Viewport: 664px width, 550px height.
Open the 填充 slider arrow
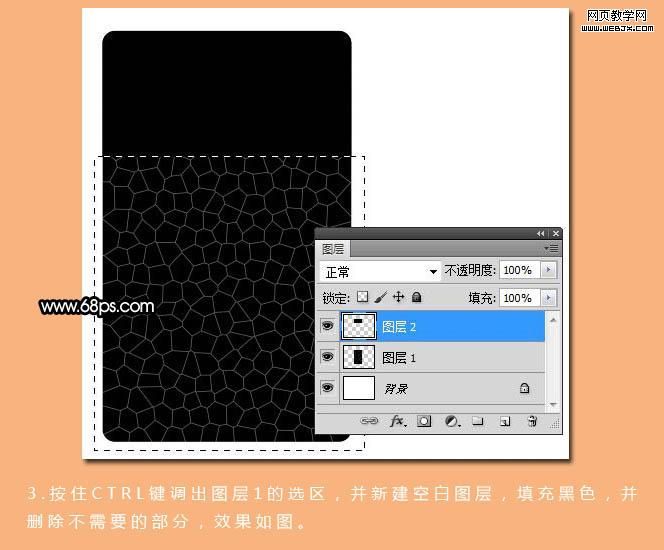(x=548, y=298)
